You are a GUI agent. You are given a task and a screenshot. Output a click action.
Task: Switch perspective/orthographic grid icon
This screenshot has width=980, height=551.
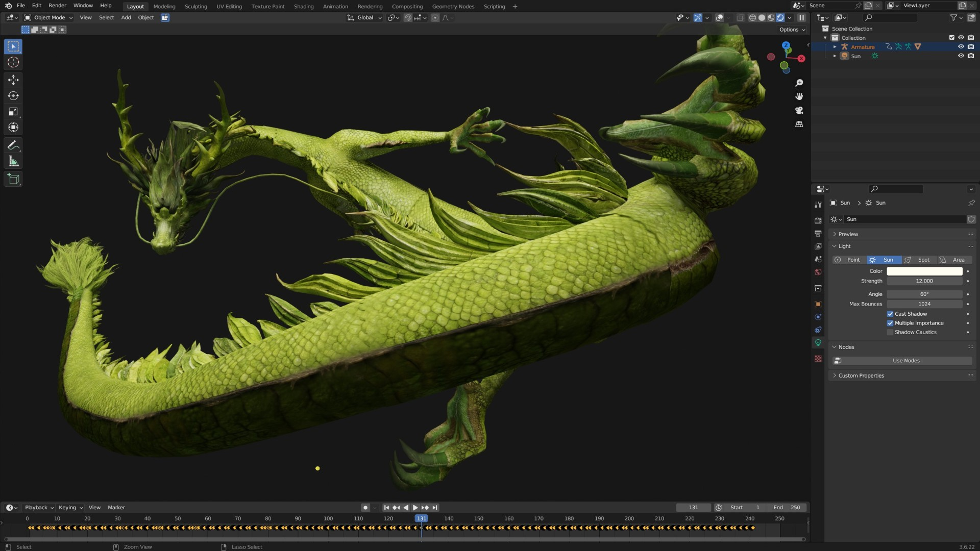coord(799,124)
